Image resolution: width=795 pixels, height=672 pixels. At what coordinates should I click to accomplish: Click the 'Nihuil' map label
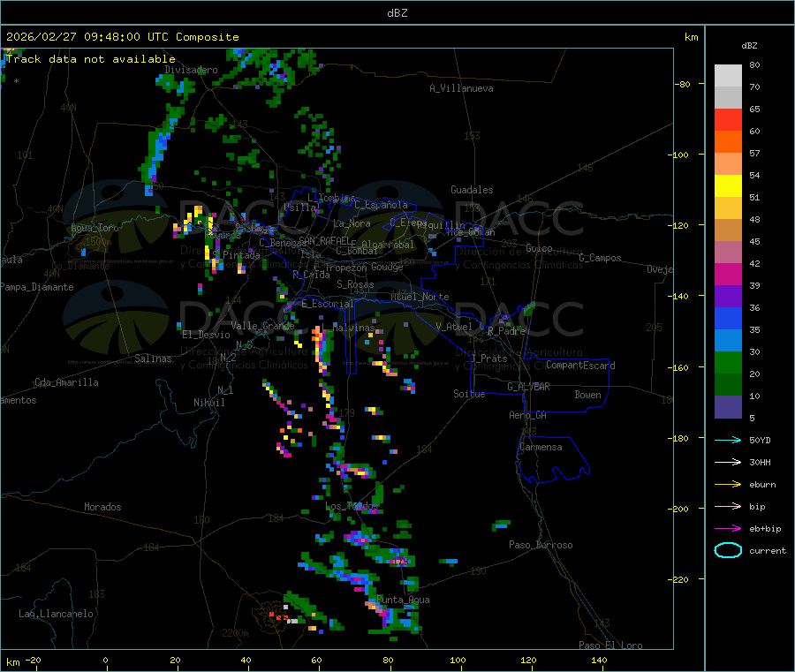click(209, 403)
